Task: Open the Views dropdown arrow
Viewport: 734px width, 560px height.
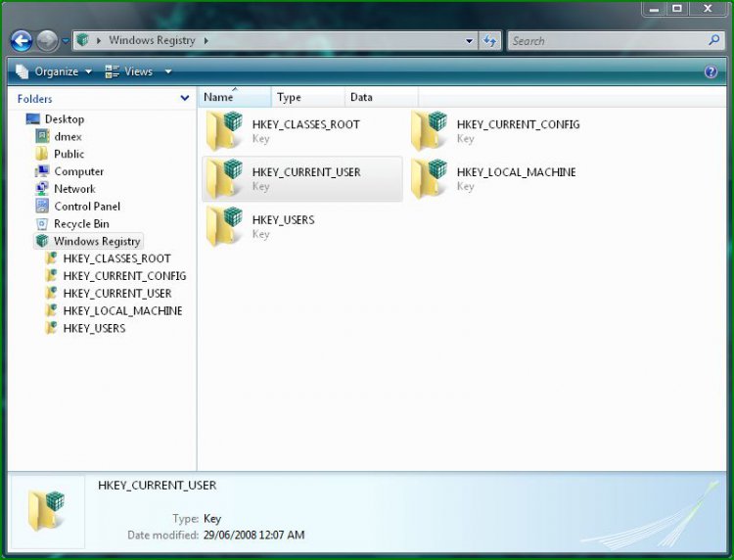Action: (168, 71)
